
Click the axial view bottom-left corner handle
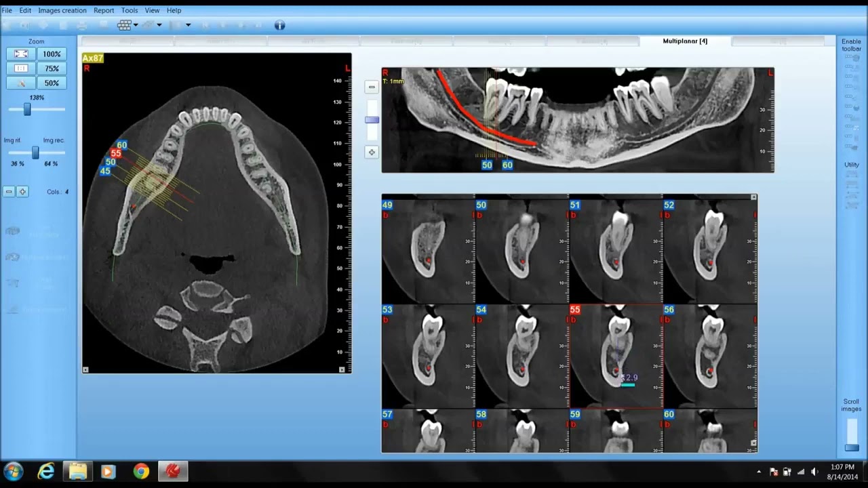pos(85,369)
